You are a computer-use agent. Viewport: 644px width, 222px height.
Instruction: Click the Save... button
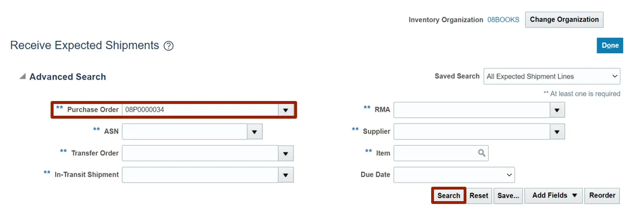click(508, 196)
